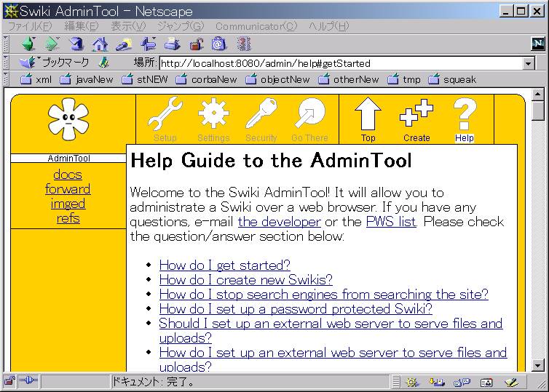This screenshot has height=392, width=549.
Task: Open the tmp bookmark folder
Action: coord(404,79)
